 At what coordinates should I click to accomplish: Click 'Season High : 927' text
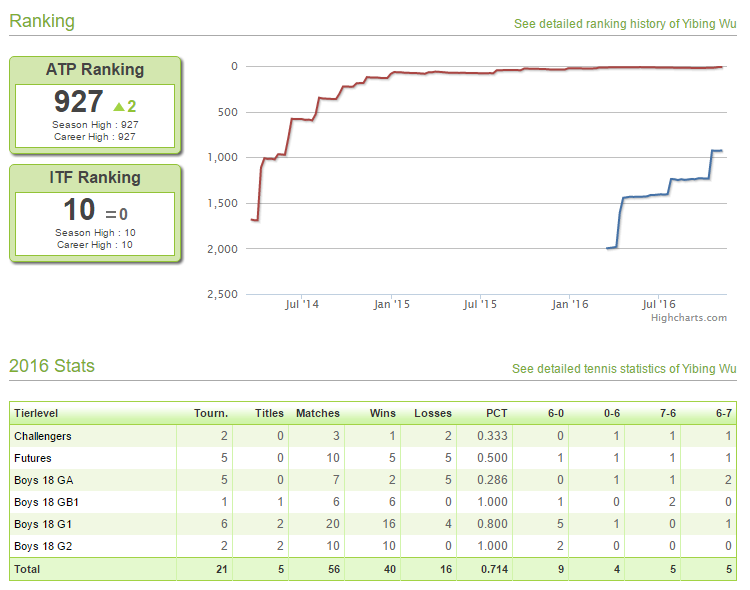click(95, 125)
